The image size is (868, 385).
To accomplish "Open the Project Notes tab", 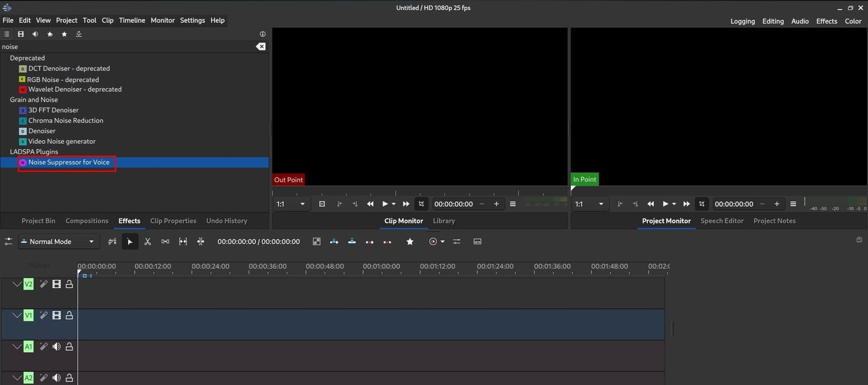I will [775, 221].
